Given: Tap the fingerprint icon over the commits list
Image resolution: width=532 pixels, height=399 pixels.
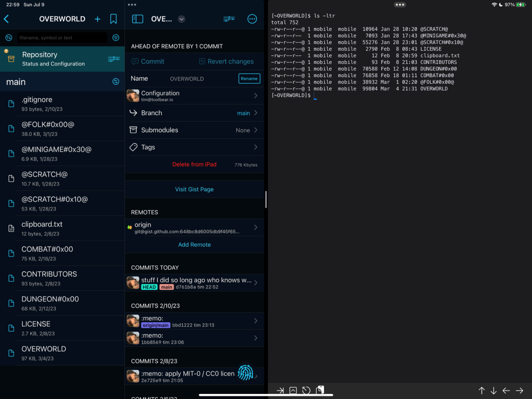Looking at the screenshot, I should coord(245,372).
